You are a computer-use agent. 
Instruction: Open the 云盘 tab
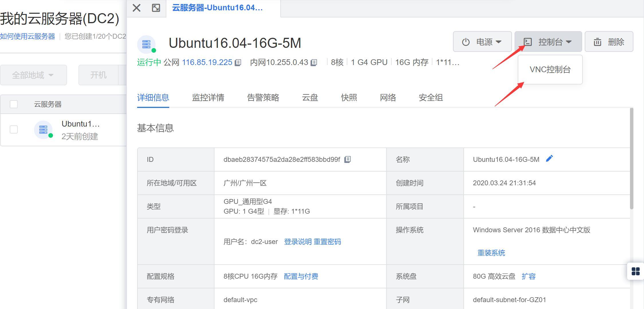[310, 98]
